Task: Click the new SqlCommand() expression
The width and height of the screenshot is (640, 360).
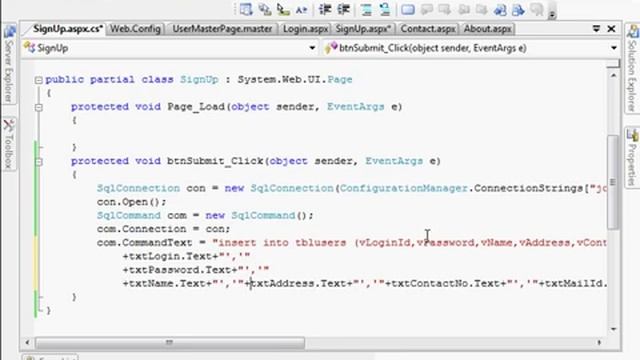Action: click(259, 216)
